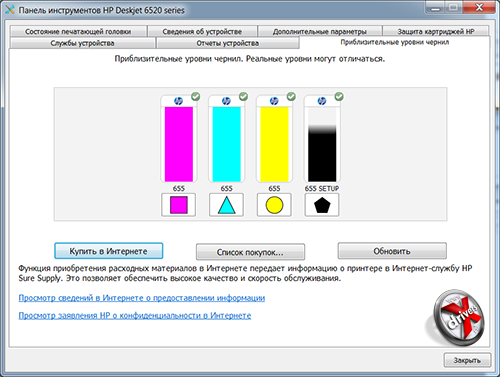Click green checkmark on cyan cartridge

tap(243, 97)
